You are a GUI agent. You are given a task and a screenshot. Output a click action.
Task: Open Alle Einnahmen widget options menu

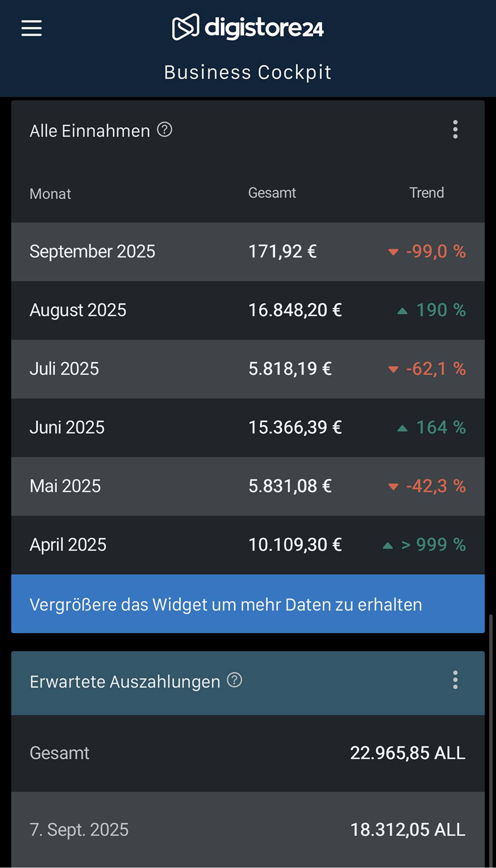pos(455,129)
